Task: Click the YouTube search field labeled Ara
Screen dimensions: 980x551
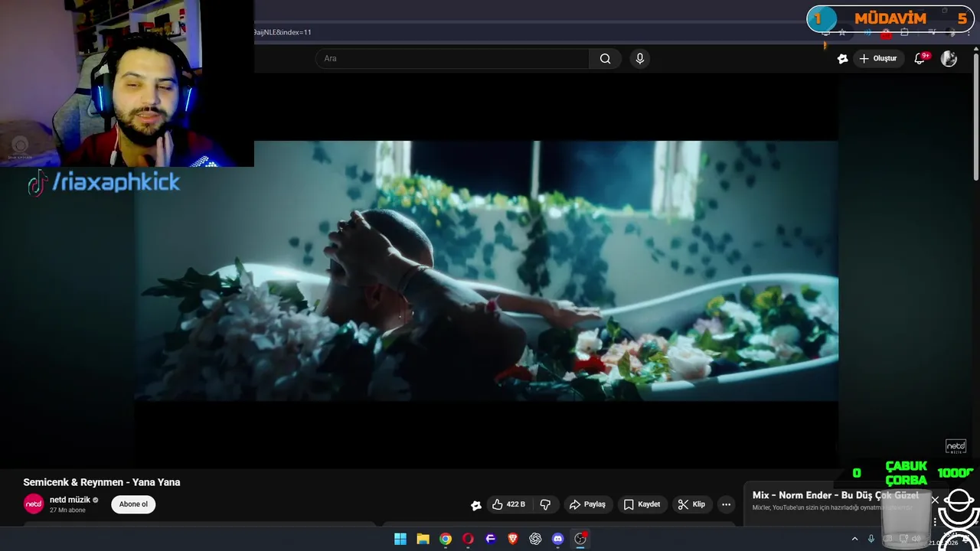Action: (x=452, y=58)
